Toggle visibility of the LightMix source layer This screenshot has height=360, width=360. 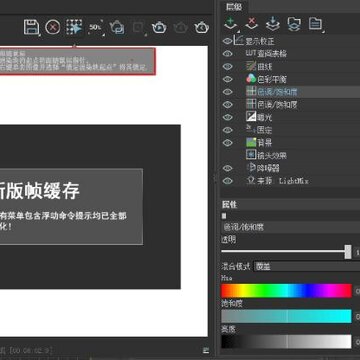click(x=227, y=181)
